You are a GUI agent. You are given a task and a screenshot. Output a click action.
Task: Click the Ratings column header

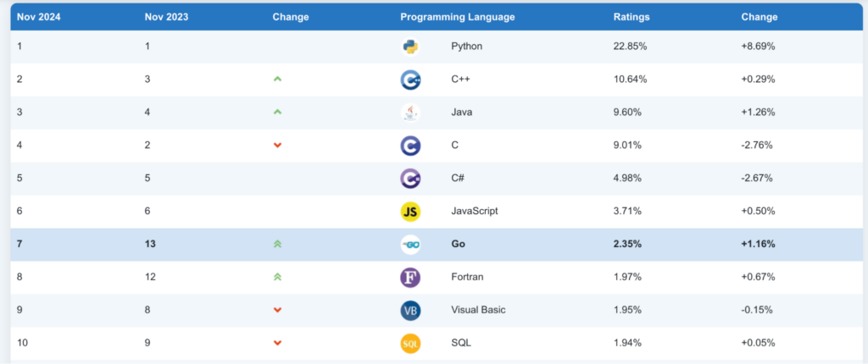coord(632,17)
